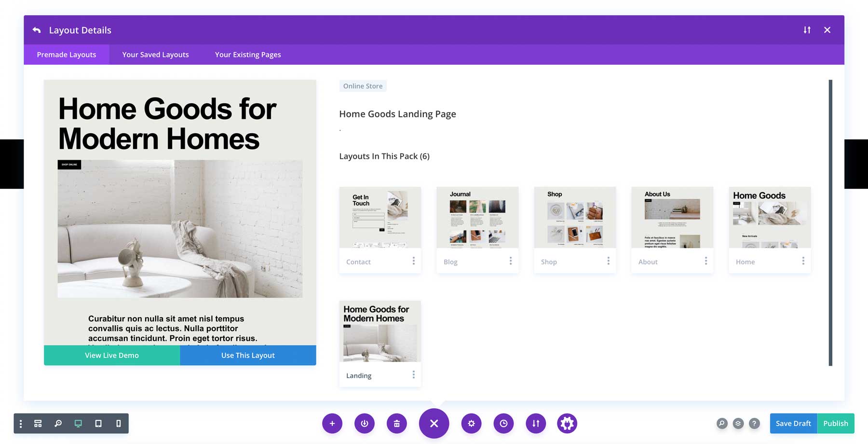Toggle zoom out view
This screenshot has height=444, width=868.
[x=58, y=423]
